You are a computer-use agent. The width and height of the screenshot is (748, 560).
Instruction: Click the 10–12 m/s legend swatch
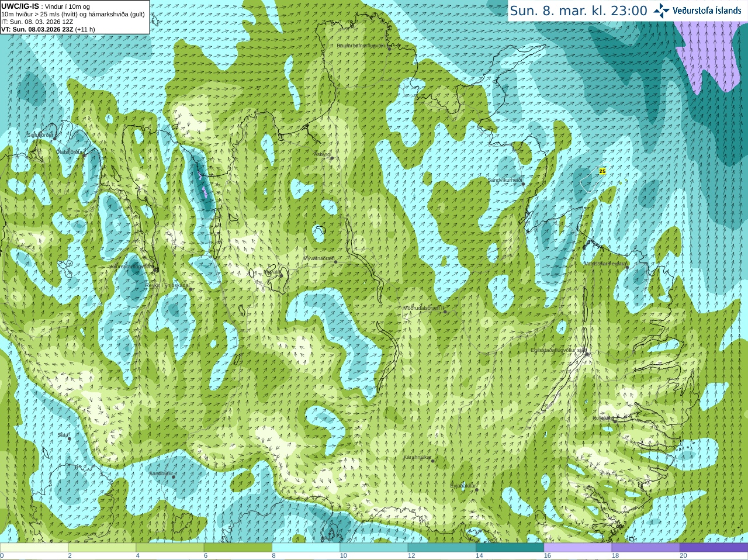(374, 548)
